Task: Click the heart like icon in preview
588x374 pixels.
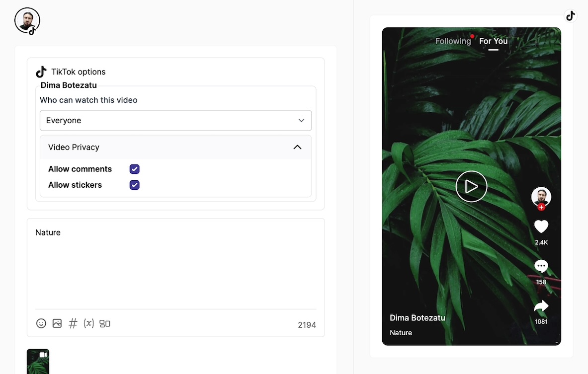Action: pos(541,226)
